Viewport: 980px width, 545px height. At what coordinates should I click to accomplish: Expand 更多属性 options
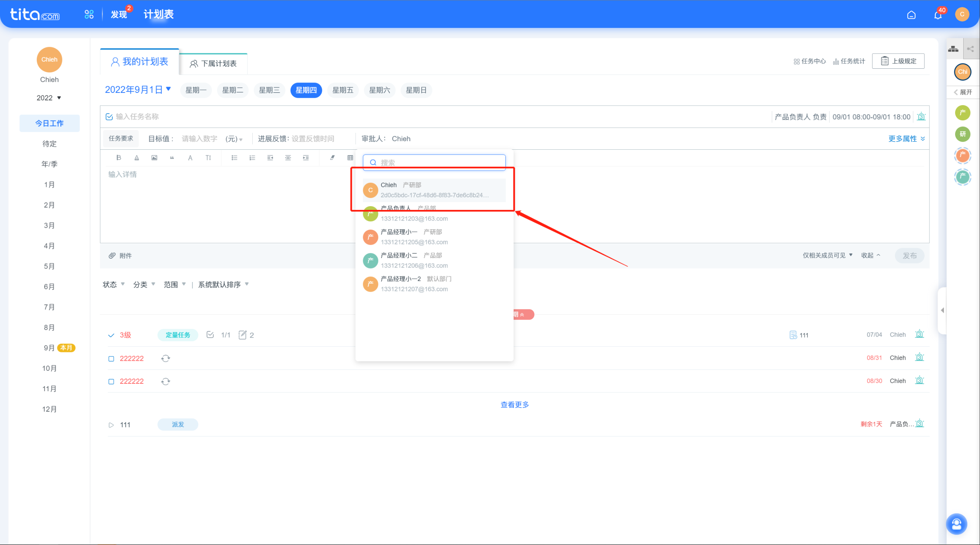tap(906, 139)
